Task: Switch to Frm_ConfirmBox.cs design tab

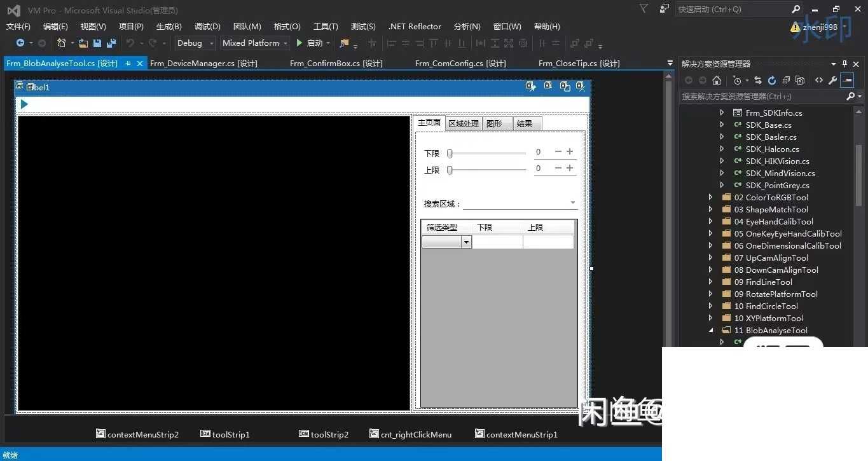Action: [336, 64]
